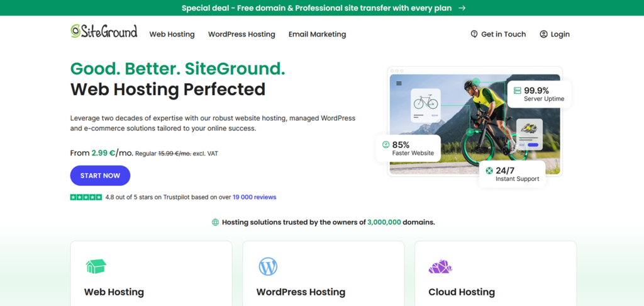
Task: Click the crossed-out 15.99 €/mo. regular price
Action: pyautogui.click(x=175, y=154)
